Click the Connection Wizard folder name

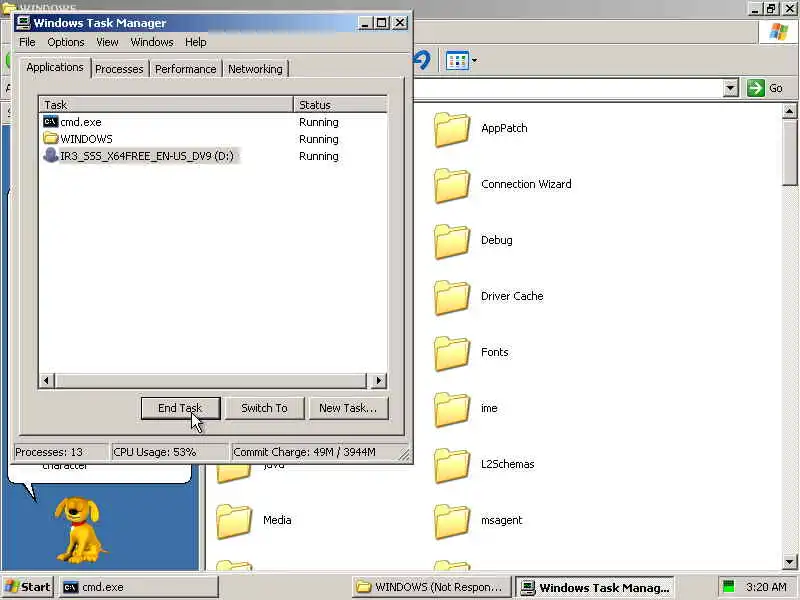point(526,184)
